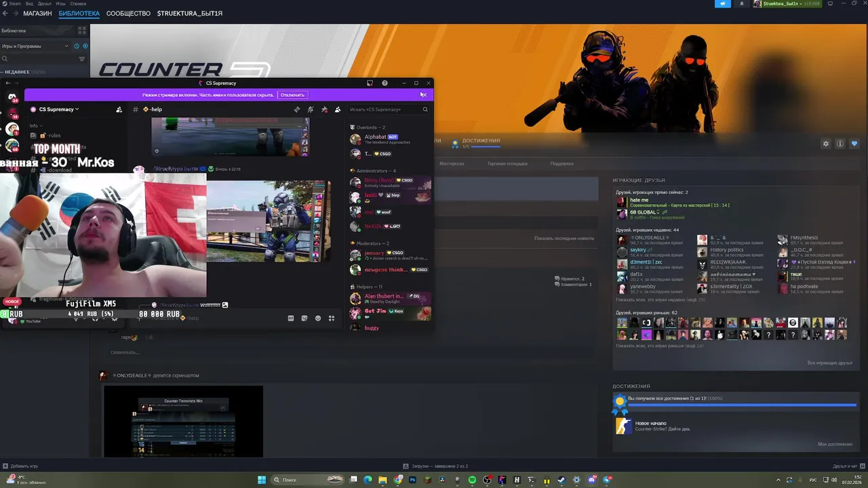Viewport: 868px width, 488px height.
Task: Open Spotify from taskbar
Action: pyautogui.click(x=472, y=480)
